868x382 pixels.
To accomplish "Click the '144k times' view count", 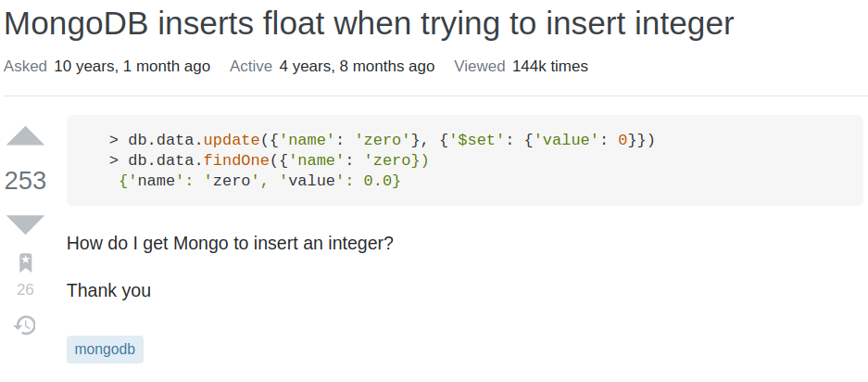I will [x=549, y=67].
